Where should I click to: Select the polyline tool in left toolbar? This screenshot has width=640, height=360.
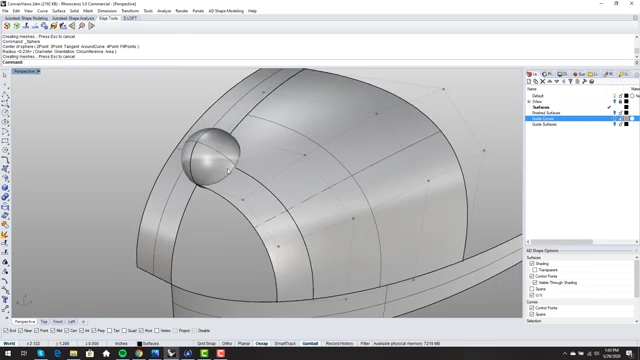(5, 94)
